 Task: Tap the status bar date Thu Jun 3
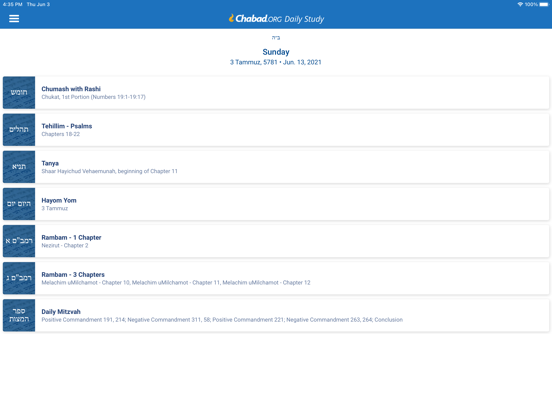tap(38, 4)
